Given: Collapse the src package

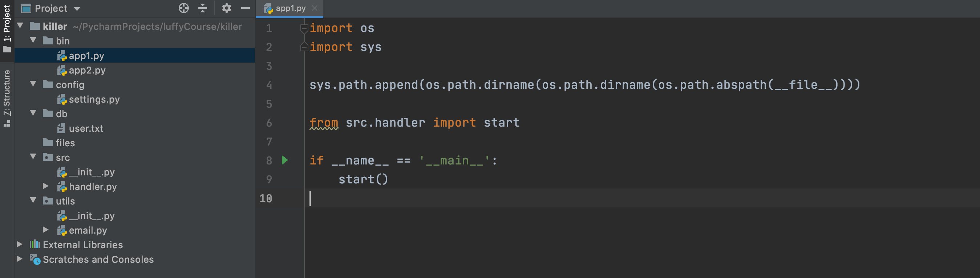Looking at the screenshot, I should 33,157.
